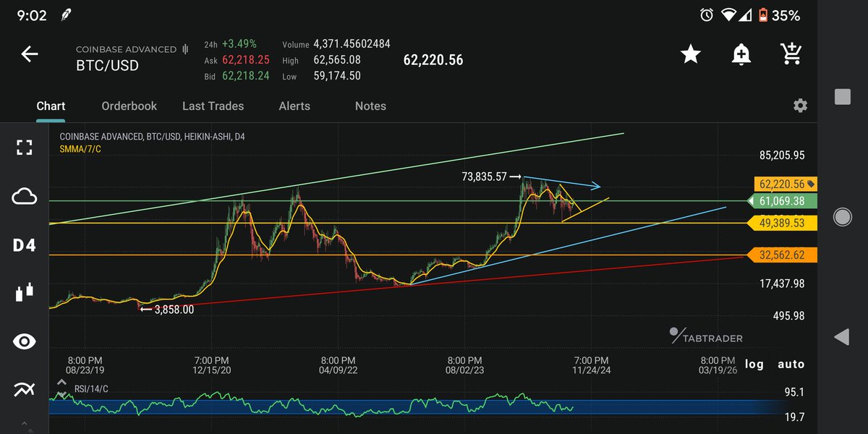Open chart settings gear
Screen dimensions: 868x434
coord(800,106)
